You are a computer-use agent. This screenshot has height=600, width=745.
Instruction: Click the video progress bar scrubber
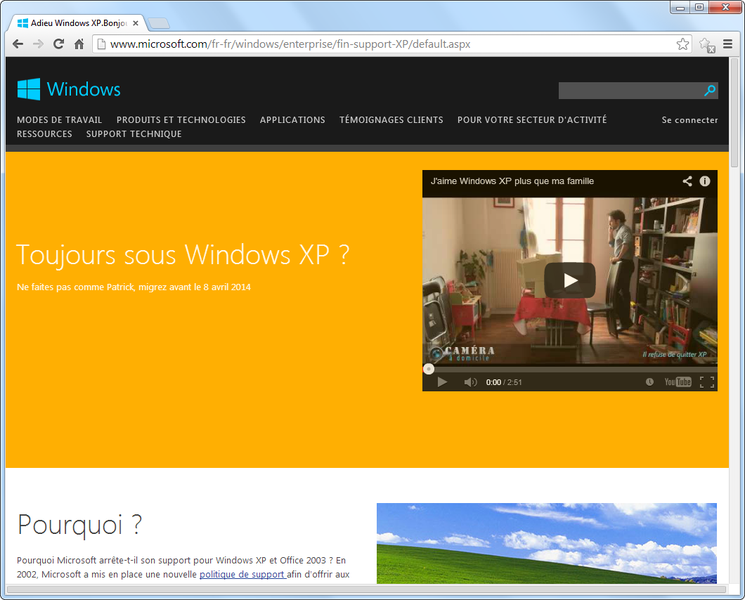(429, 369)
